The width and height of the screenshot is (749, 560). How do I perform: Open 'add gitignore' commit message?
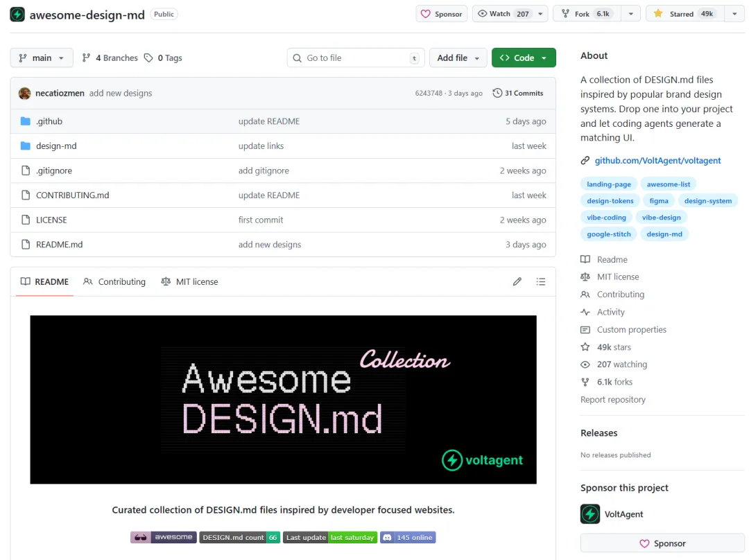click(264, 170)
